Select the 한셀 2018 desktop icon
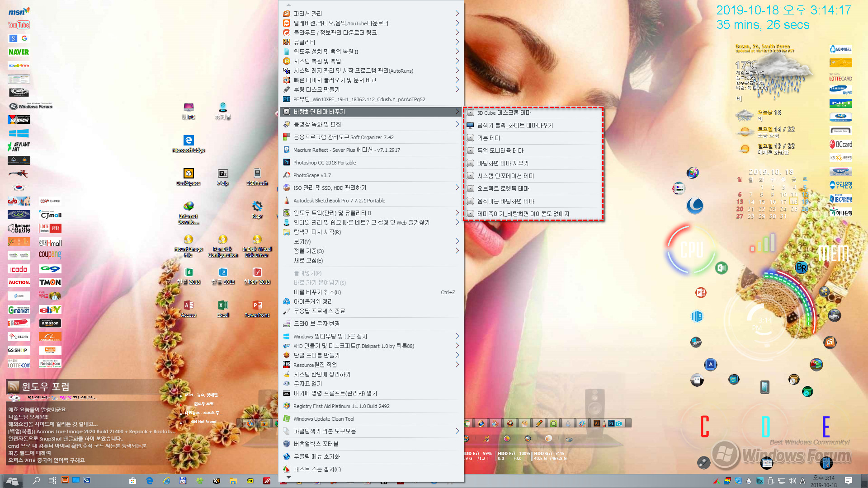This screenshot has height=488, width=868. 189,276
